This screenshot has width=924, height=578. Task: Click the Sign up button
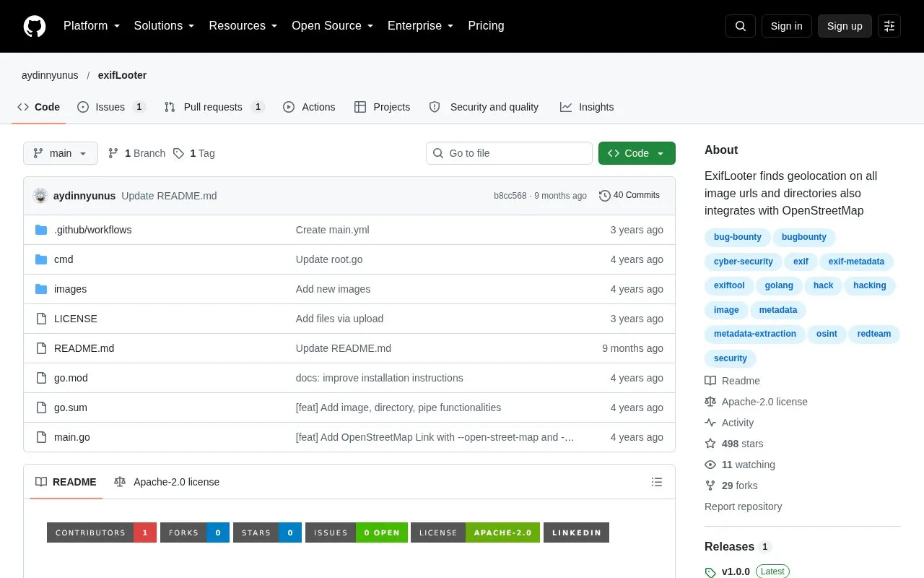pos(845,26)
